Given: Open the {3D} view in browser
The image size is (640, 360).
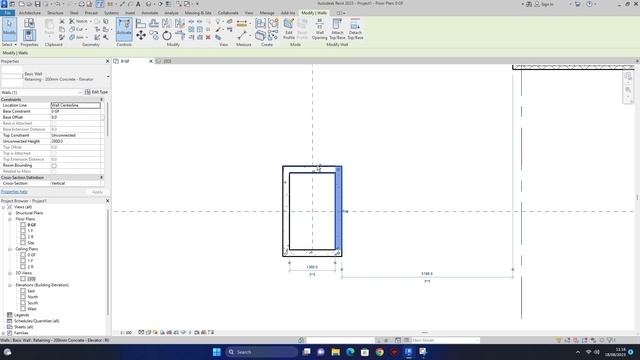Looking at the screenshot, I should point(31,279).
